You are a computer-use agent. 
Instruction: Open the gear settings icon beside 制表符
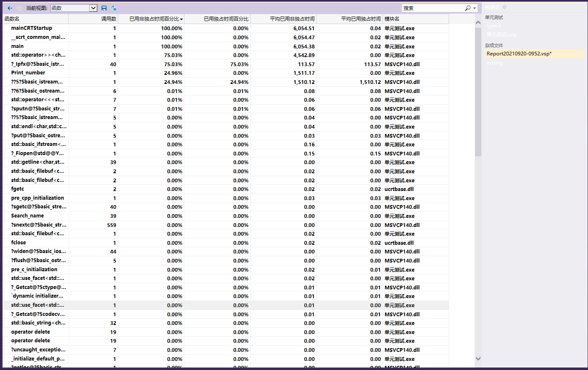(504, 7)
